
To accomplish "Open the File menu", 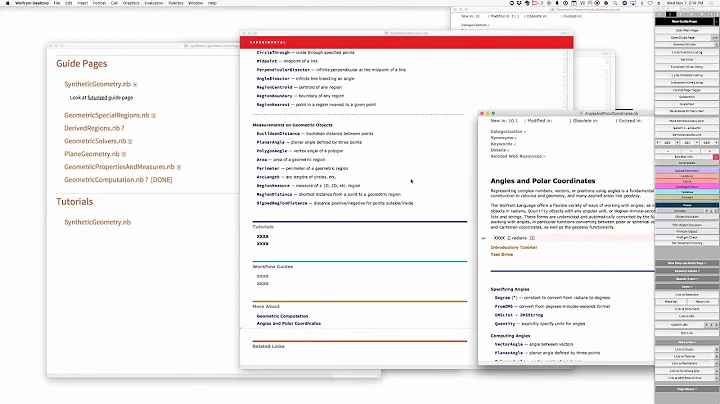I will (57, 3).
